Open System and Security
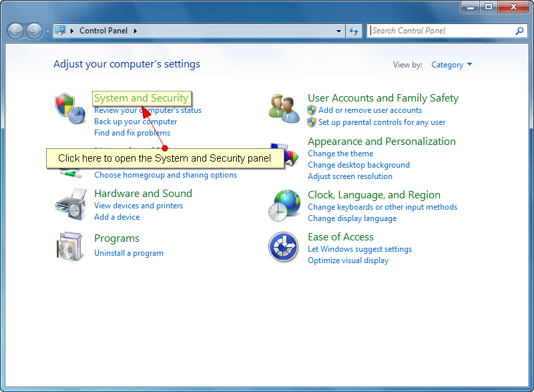This screenshot has width=534, height=392. tap(142, 98)
